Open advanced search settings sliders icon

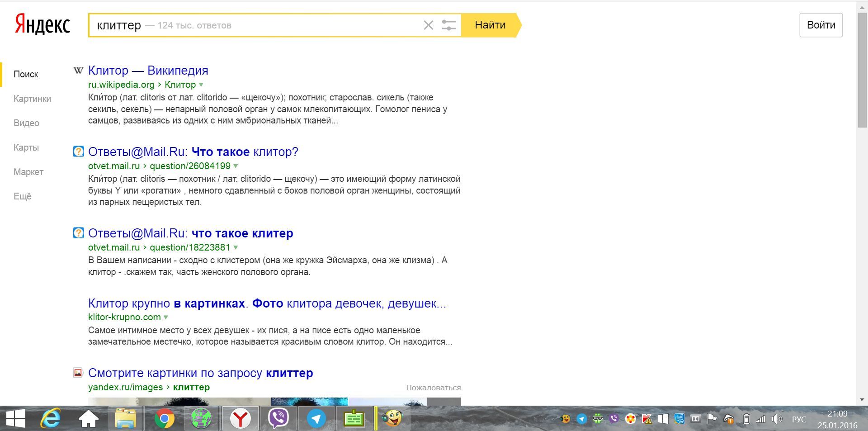pos(448,25)
